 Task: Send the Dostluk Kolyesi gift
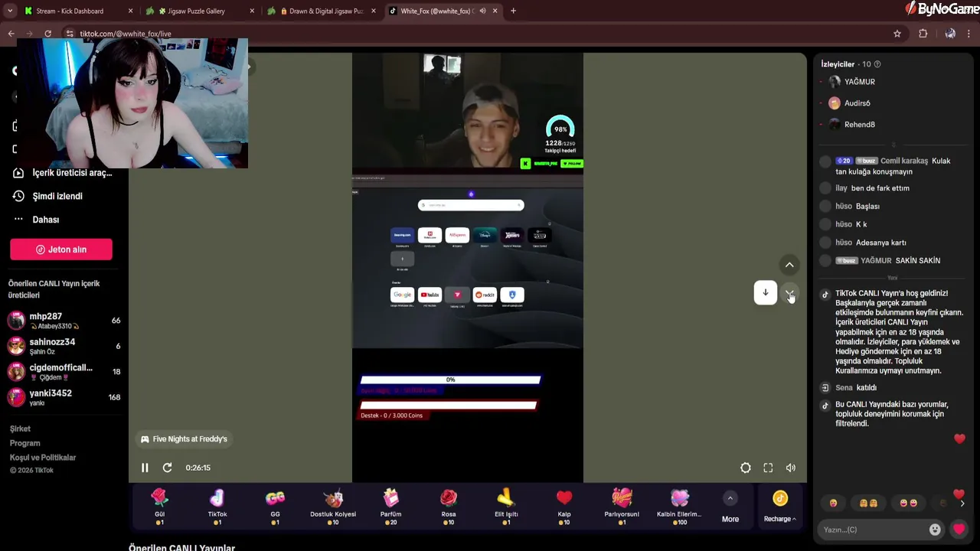[333, 506]
